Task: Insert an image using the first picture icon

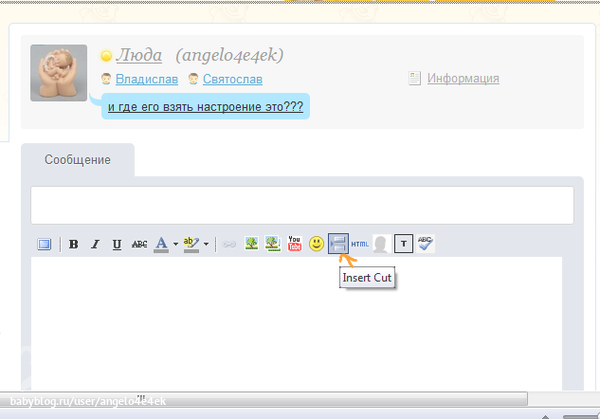Action: point(252,243)
